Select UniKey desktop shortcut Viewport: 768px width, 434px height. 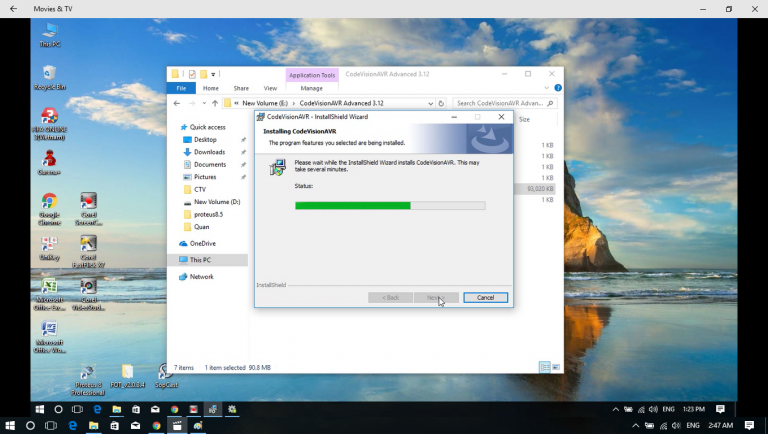49,249
